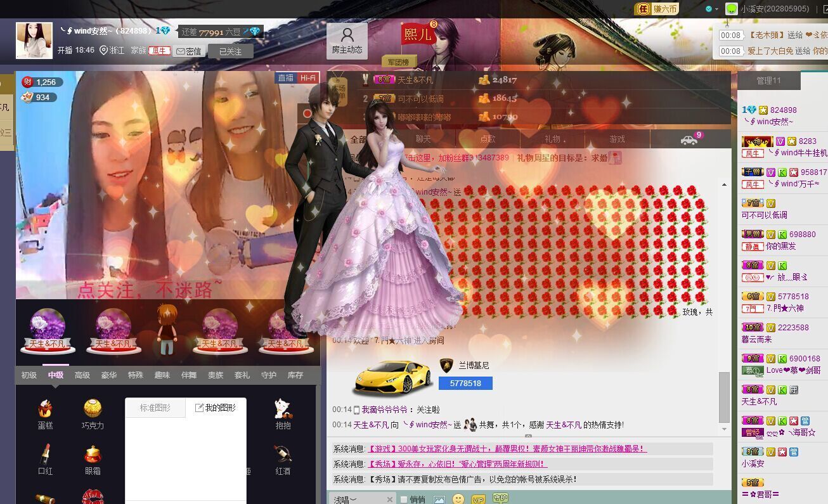Open the smiley emoji picker

[458, 500]
